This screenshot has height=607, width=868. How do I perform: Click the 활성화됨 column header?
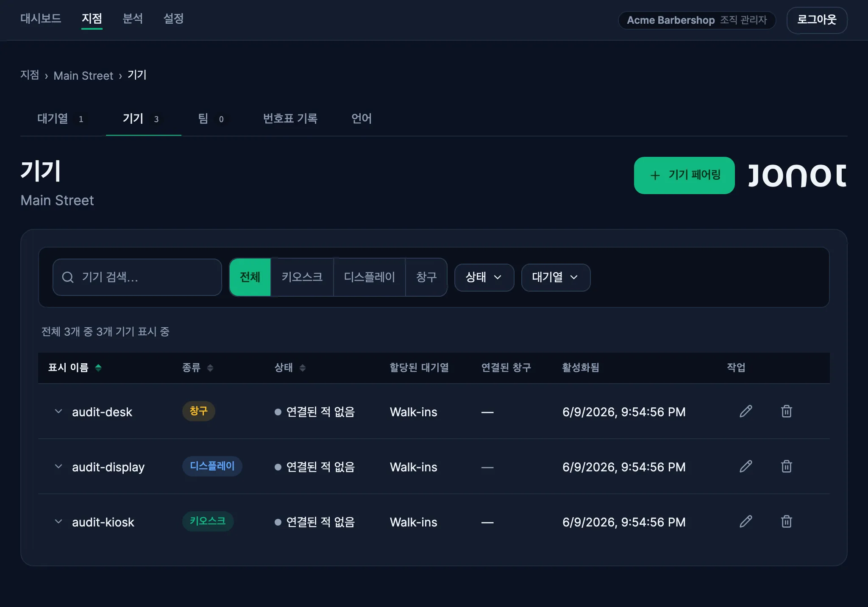pyautogui.click(x=581, y=368)
